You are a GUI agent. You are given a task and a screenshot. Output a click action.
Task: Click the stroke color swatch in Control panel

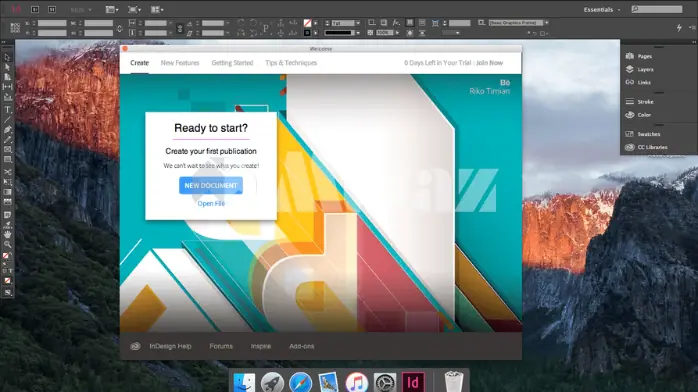pos(307,33)
